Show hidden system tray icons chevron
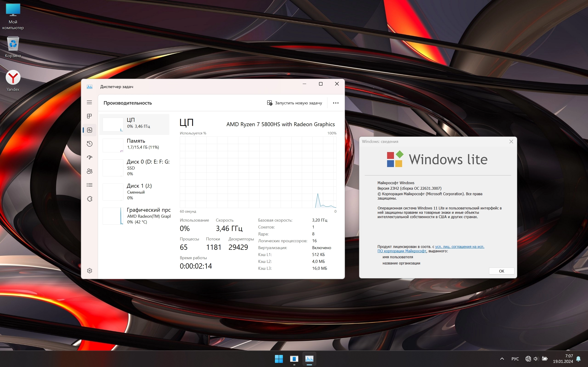The width and height of the screenshot is (588, 367). click(x=502, y=359)
